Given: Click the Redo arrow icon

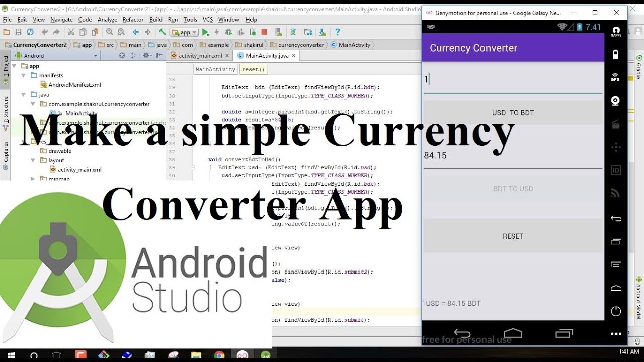Looking at the screenshot, I should [x=56, y=32].
